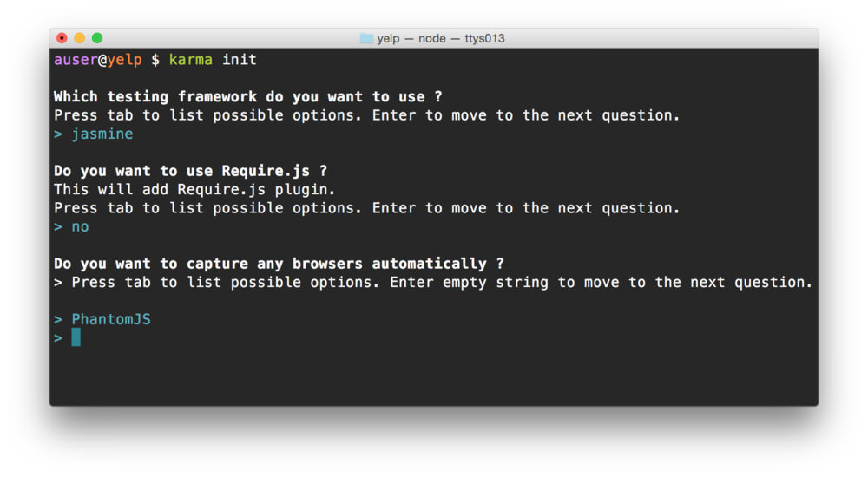The image size is (868, 477).
Task: Click the dollar sign in the shell prompt
Action: tap(155, 60)
